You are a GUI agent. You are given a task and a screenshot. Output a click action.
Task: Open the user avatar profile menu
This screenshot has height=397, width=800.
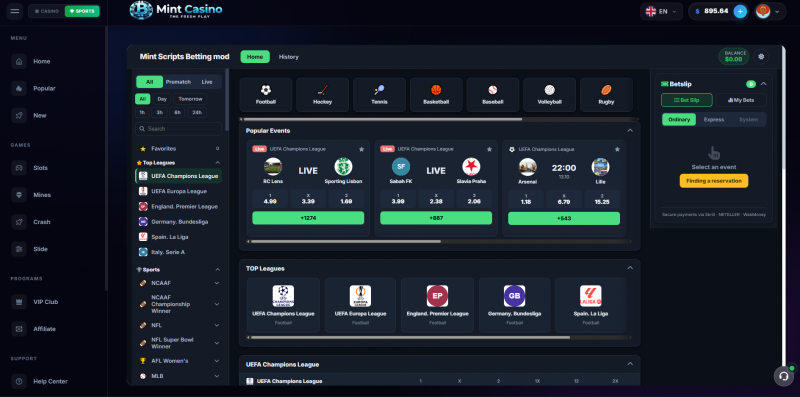pyautogui.click(x=770, y=11)
